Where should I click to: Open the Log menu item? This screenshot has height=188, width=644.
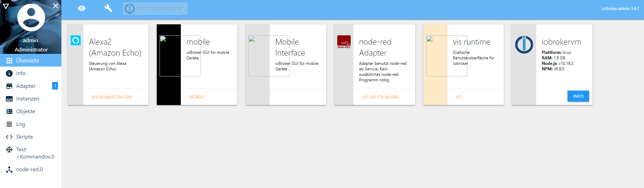pyautogui.click(x=31, y=124)
